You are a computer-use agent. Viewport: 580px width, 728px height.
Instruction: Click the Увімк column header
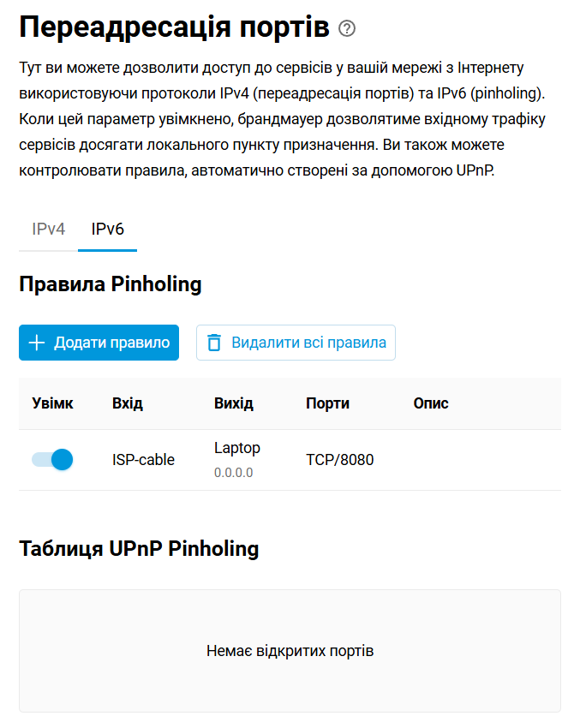tap(52, 403)
